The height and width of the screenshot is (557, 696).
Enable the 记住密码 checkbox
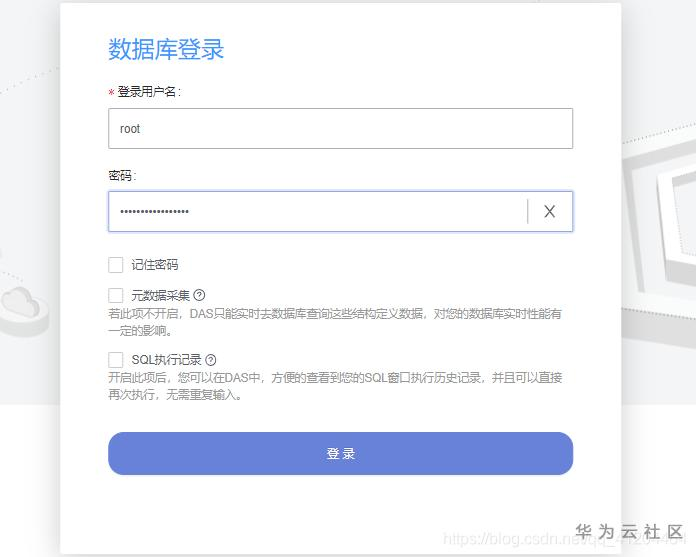[116, 265]
